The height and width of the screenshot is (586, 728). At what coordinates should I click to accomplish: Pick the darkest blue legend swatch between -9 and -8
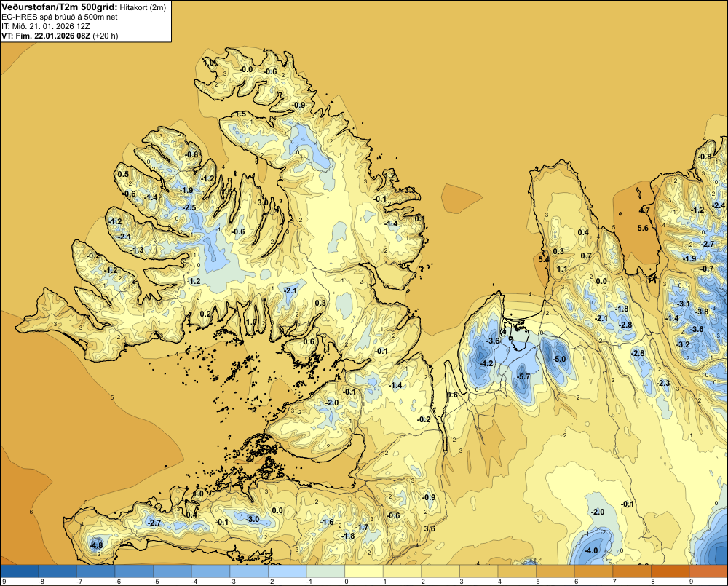tap(20, 571)
